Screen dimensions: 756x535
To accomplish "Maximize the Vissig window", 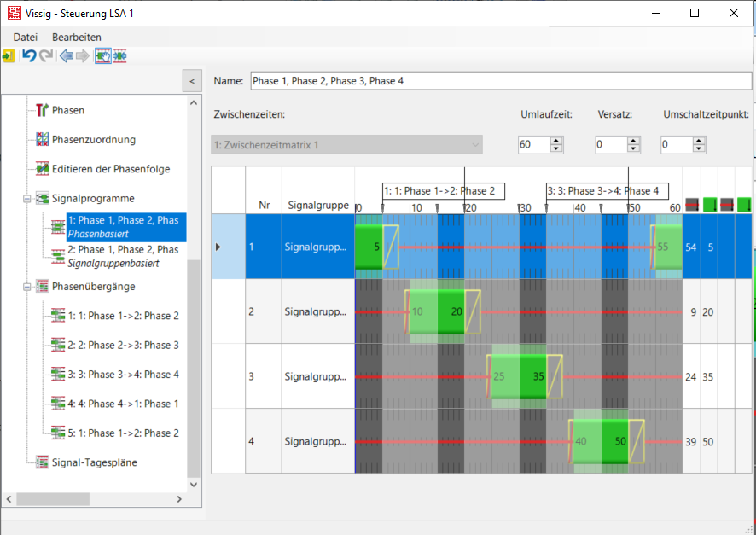I will pos(695,13).
